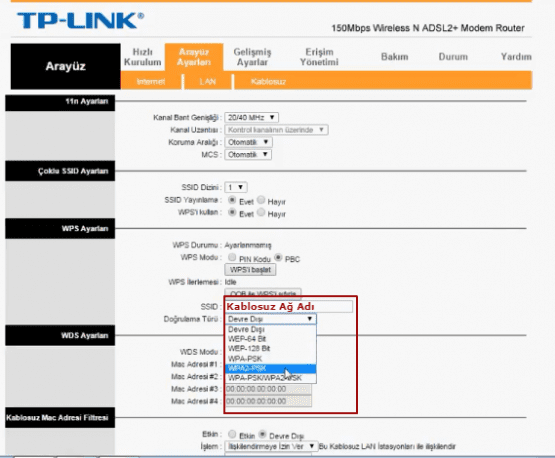The width and height of the screenshot is (555, 458).
Task: Switch to the Durum tab
Action: pos(453,57)
